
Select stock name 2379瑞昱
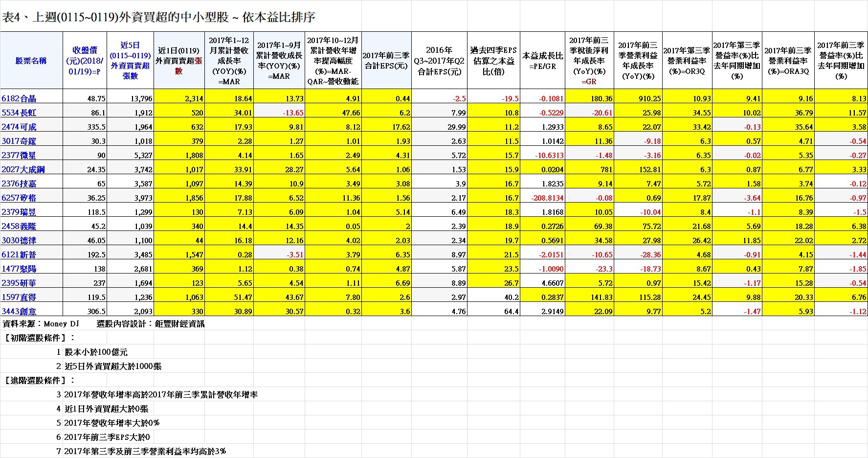click(19, 212)
